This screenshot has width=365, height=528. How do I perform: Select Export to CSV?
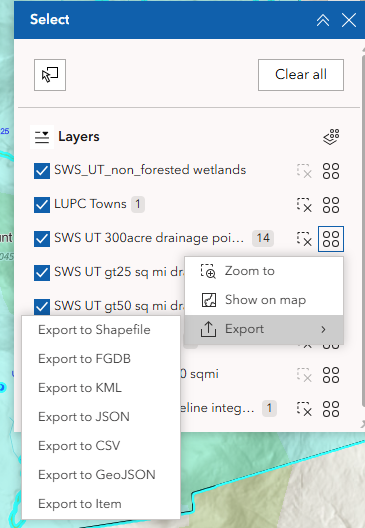point(101,446)
